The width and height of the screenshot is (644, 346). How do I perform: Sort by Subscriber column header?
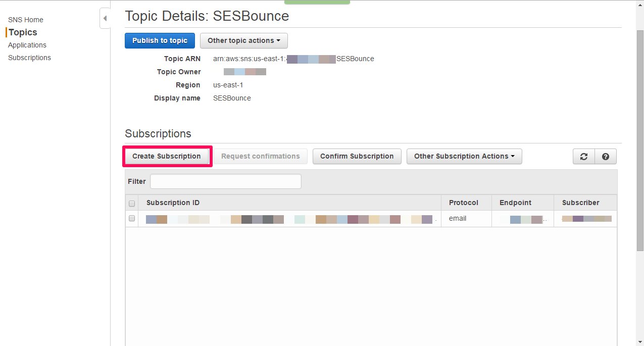[x=585, y=203]
